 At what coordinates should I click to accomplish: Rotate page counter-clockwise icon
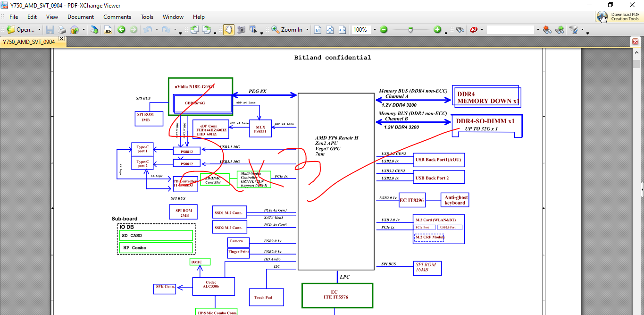pos(194,29)
